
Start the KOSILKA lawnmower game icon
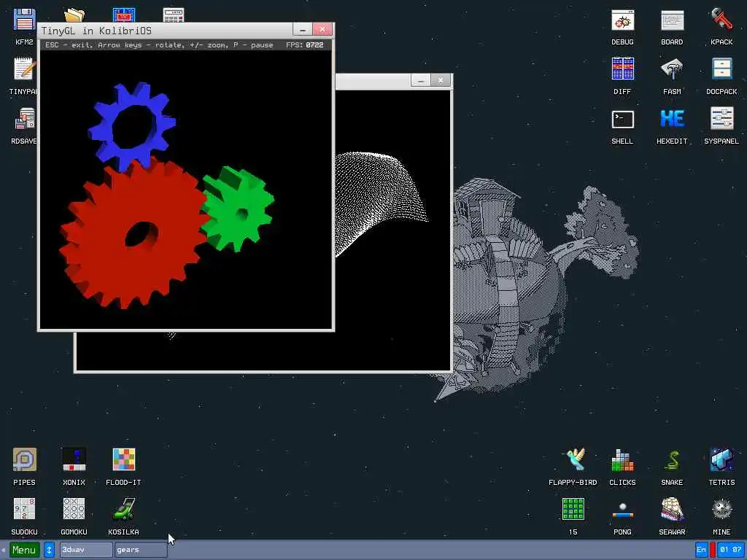click(x=123, y=510)
